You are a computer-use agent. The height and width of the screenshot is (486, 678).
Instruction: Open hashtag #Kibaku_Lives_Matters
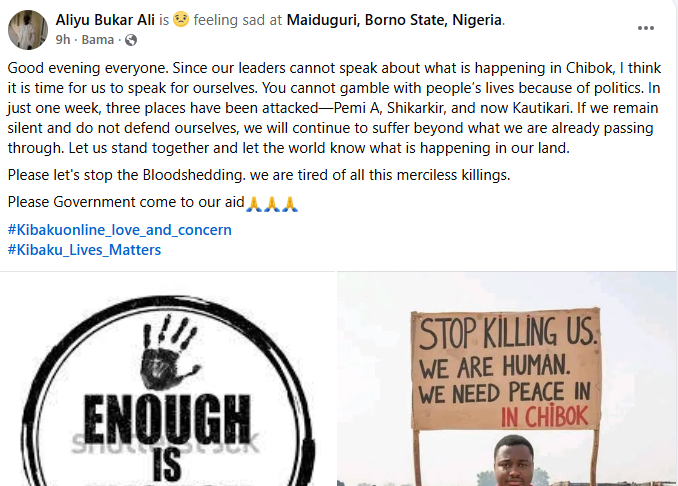(x=84, y=249)
